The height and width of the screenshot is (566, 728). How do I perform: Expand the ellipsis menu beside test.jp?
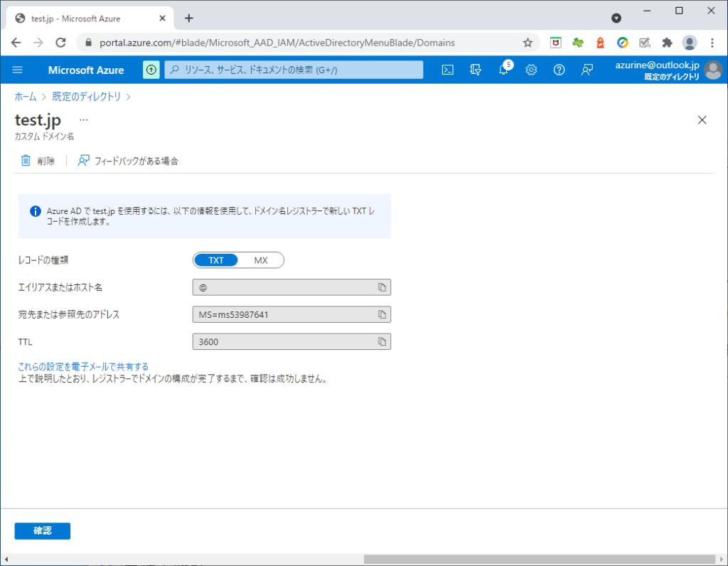click(84, 120)
